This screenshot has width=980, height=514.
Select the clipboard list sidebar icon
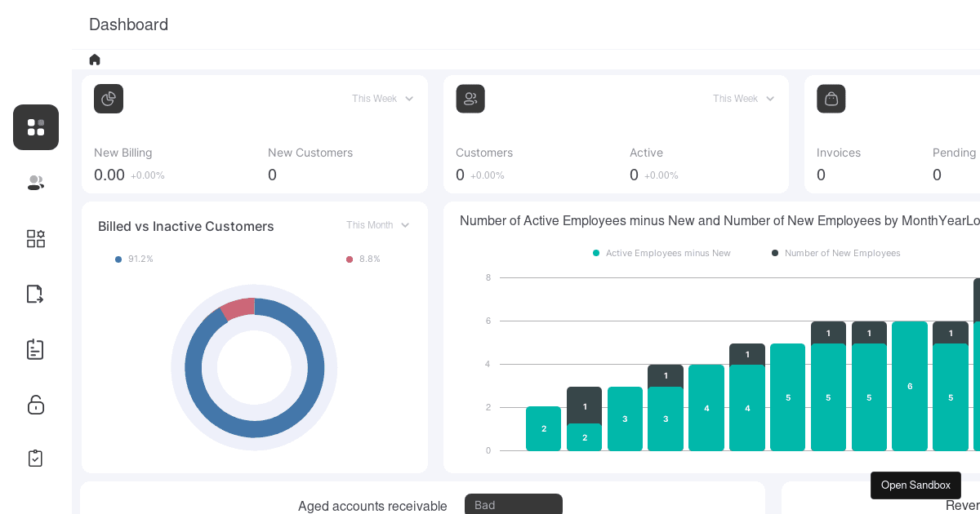(x=35, y=349)
